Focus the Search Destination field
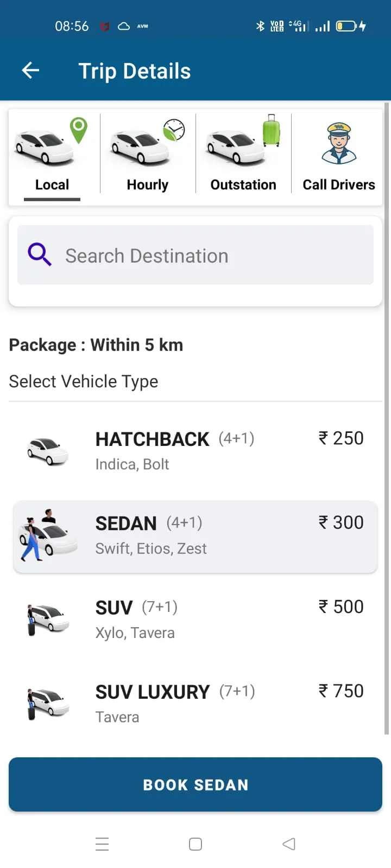The width and height of the screenshot is (391, 868). pos(195,255)
